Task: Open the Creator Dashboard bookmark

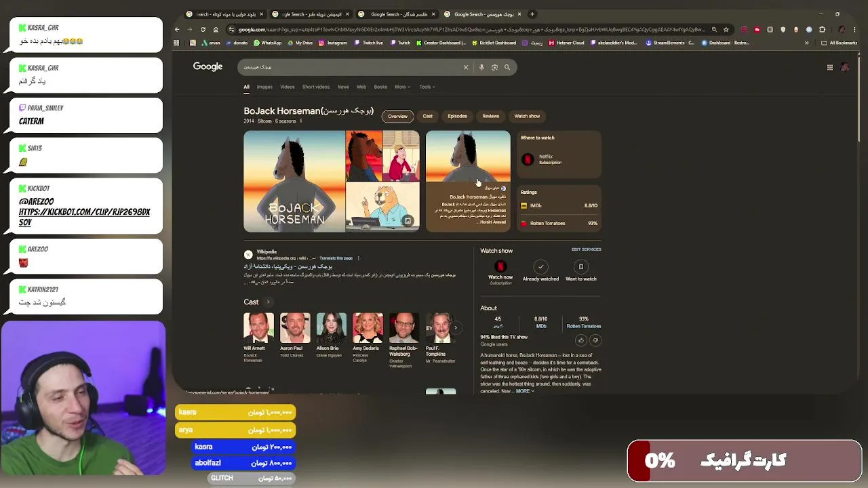Action: pos(441,43)
